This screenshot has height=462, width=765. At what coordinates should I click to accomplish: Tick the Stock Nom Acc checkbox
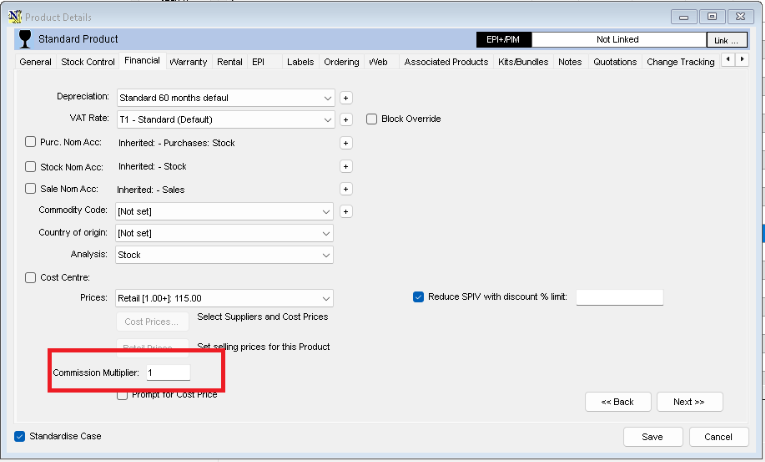pos(30,166)
